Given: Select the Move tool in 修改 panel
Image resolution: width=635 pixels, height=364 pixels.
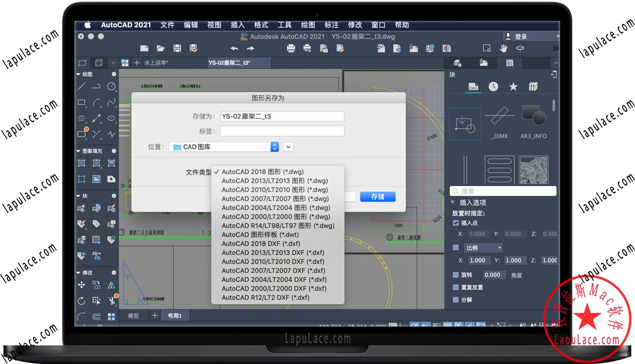Looking at the screenshot, I should coord(82,285).
